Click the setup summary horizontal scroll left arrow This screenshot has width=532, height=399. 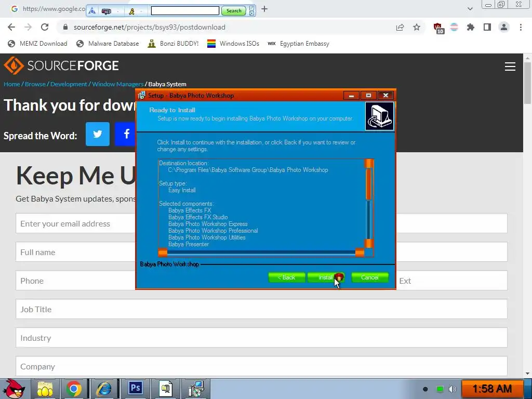point(163,252)
